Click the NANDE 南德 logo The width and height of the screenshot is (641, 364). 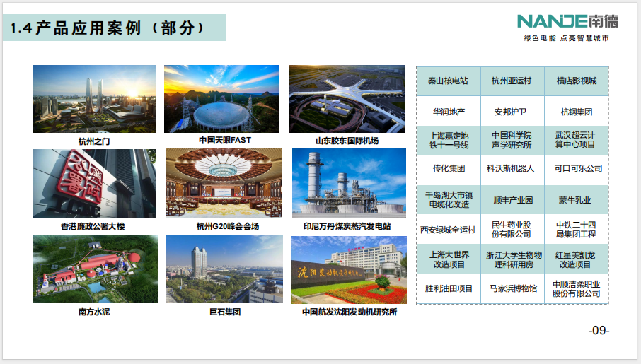tap(562, 21)
